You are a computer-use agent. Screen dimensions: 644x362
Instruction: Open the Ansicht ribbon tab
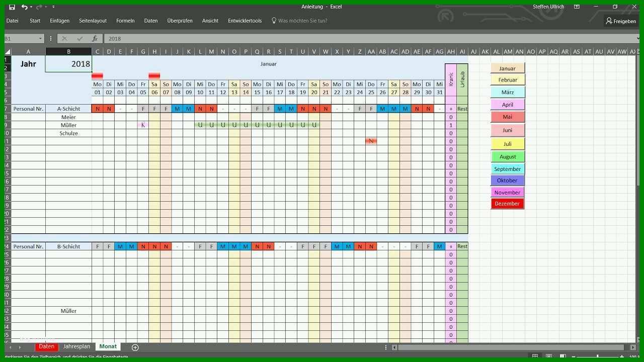(210, 21)
